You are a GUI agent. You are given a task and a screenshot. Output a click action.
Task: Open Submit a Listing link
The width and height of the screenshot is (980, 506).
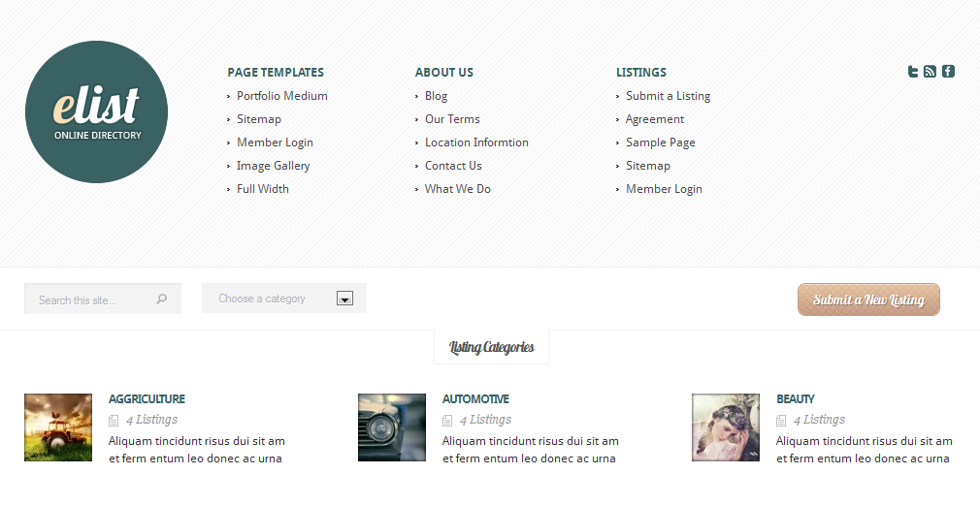pyautogui.click(x=669, y=96)
